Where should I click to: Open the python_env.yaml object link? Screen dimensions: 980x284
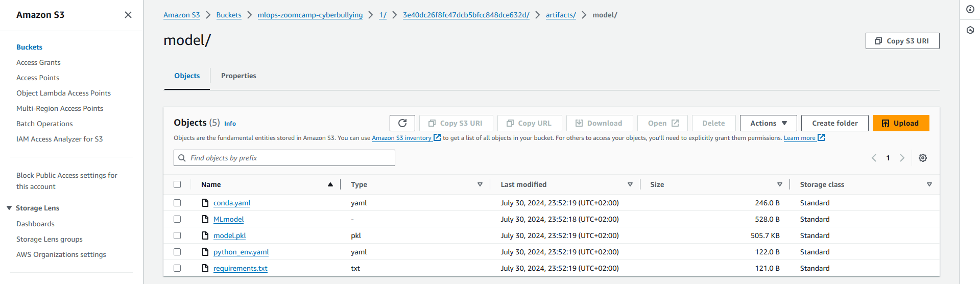pos(241,252)
